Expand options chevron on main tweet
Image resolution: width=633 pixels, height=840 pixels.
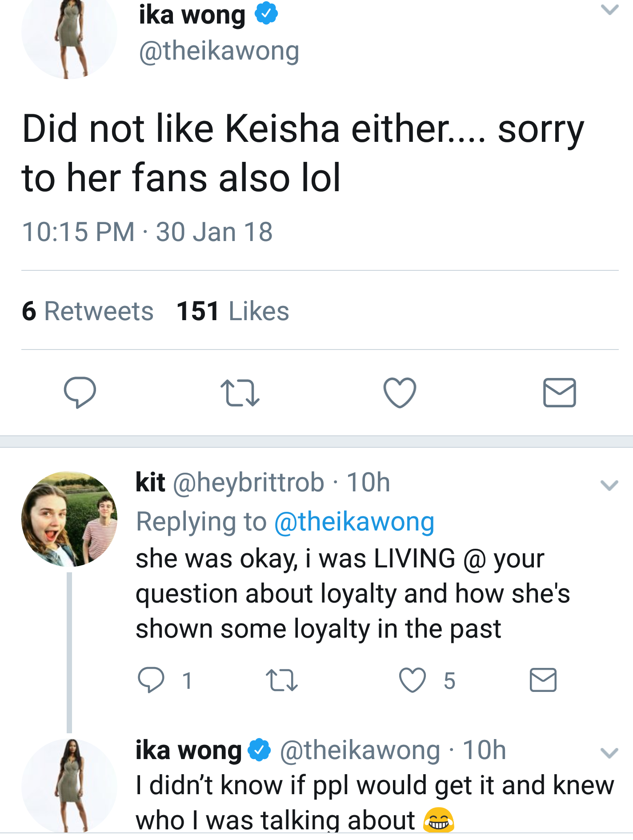[x=609, y=10]
